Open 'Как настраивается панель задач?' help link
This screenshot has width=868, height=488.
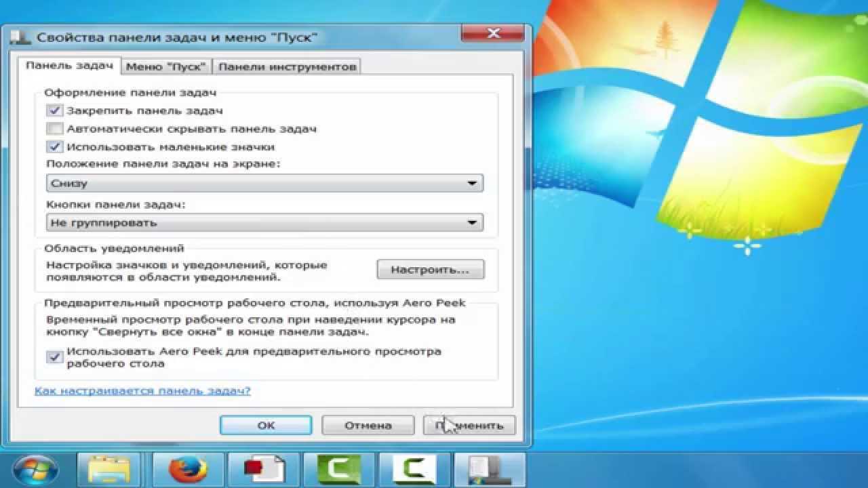click(x=142, y=391)
